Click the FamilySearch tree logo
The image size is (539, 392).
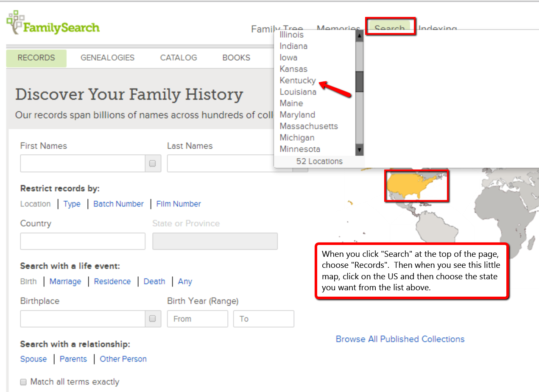[x=53, y=23]
